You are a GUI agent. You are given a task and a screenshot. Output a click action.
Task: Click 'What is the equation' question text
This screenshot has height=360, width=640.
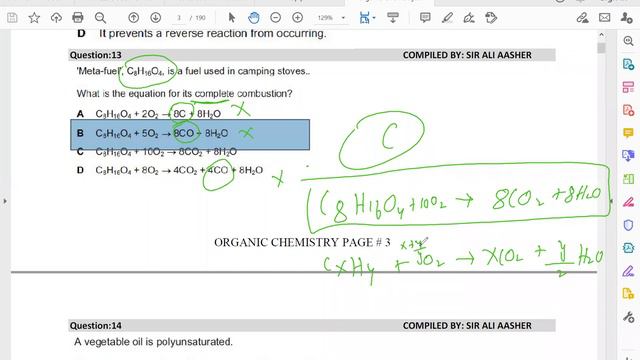(x=184, y=93)
